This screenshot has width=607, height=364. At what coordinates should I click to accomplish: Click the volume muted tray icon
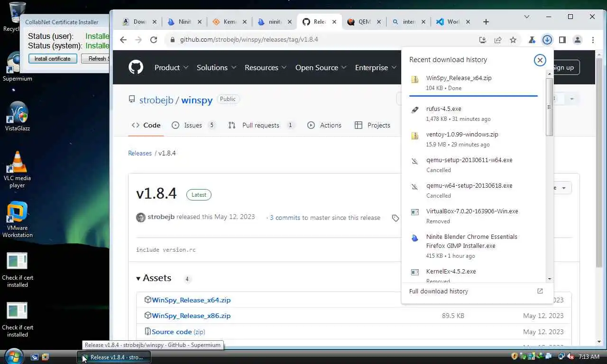(x=570, y=356)
